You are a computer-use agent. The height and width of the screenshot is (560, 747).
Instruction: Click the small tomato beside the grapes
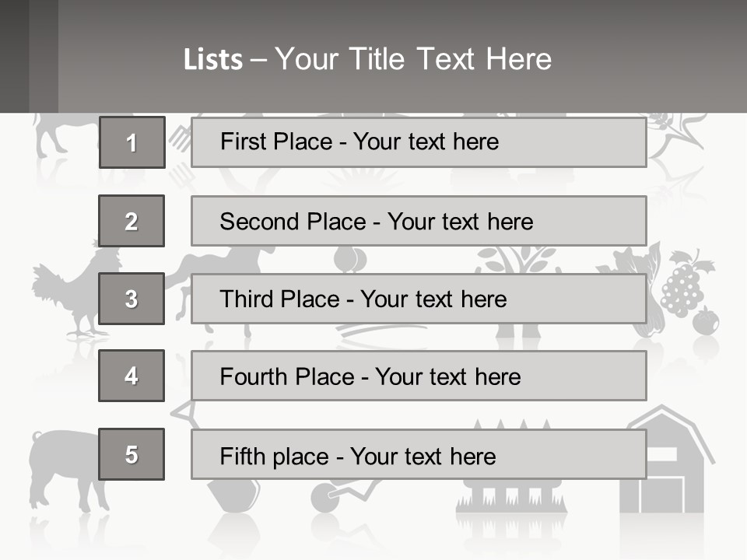tap(706, 320)
